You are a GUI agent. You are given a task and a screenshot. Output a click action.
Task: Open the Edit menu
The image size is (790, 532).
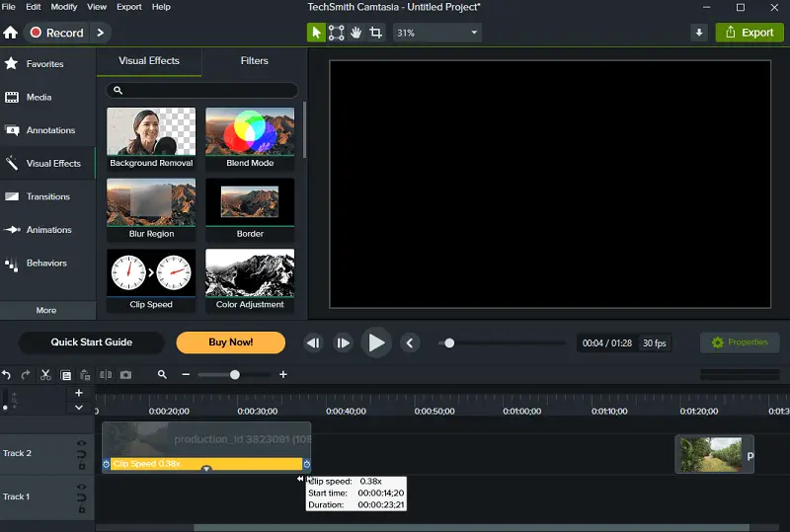tap(34, 7)
